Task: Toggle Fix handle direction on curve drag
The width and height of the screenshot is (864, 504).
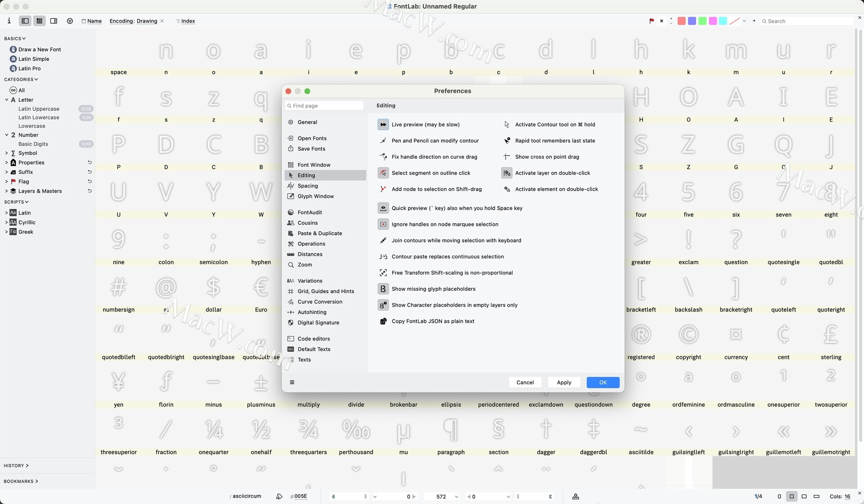Action: point(383,157)
